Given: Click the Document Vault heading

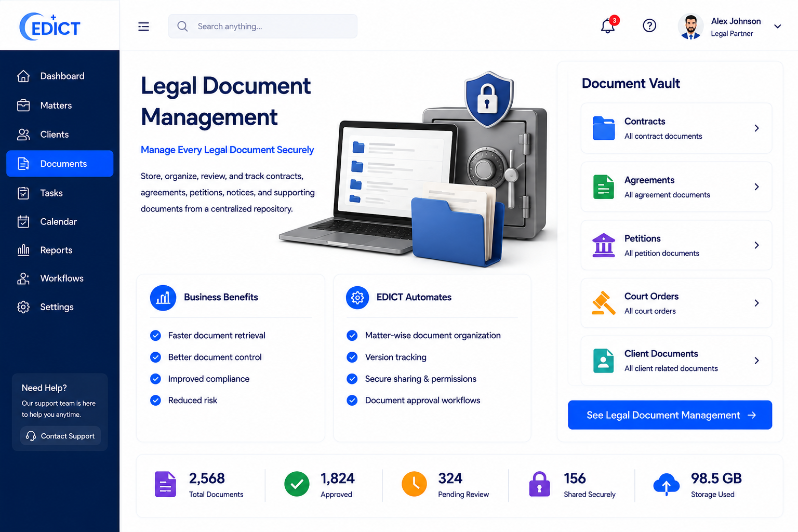Looking at the screenshot, I should click(x=631, y=84).
